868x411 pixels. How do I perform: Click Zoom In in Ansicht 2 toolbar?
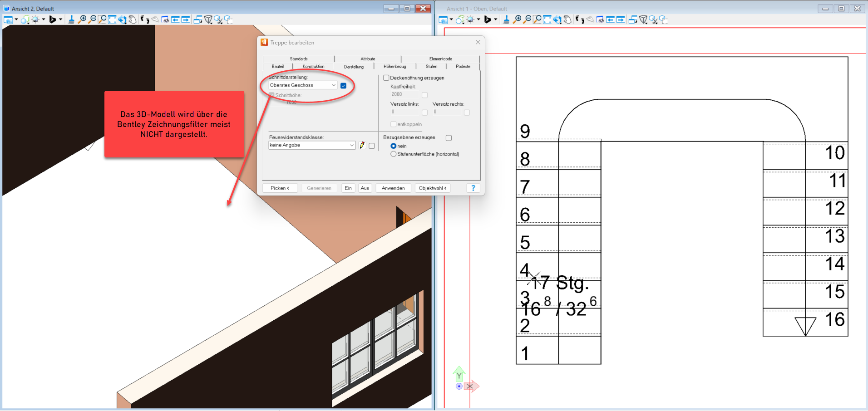[82, 20]
